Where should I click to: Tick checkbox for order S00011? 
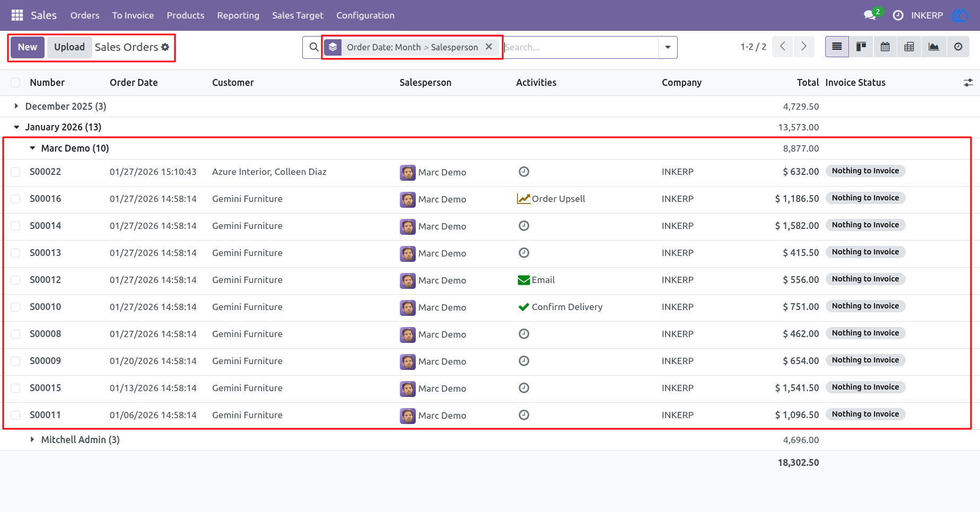[15, 415]
